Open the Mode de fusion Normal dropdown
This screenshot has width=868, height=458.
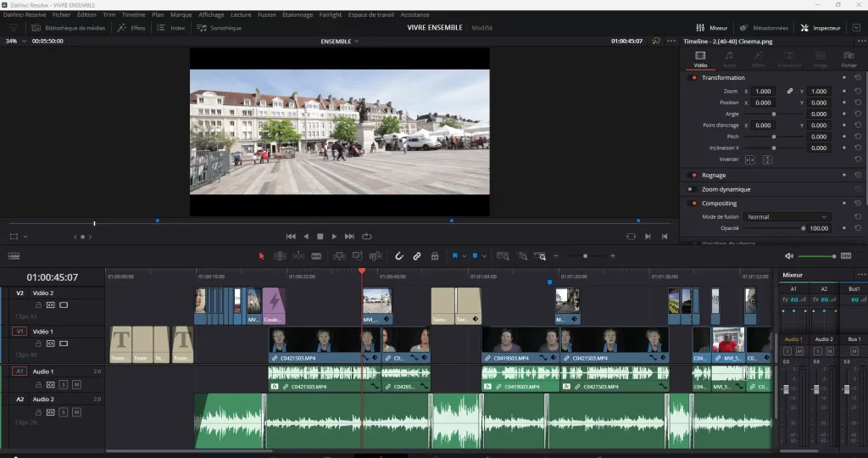point(786,216)
